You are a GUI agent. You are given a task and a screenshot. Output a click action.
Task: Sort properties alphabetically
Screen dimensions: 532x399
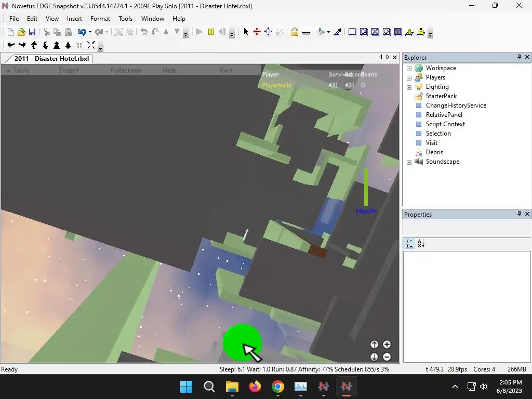click(x=421, y=243)
